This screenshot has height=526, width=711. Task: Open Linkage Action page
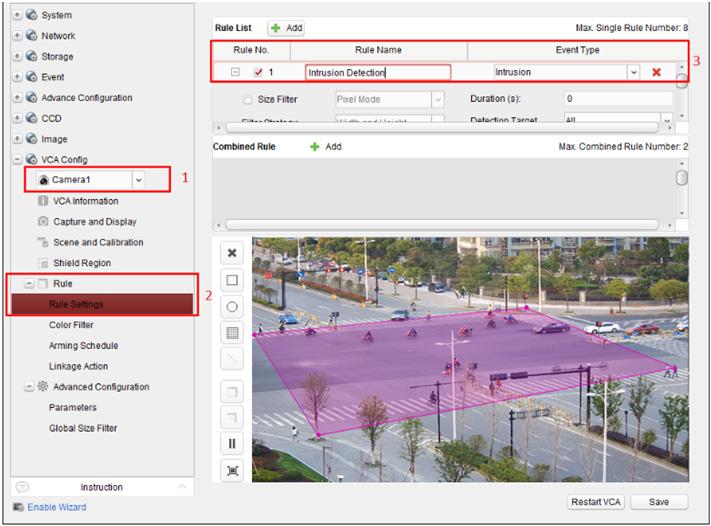click(x=78, y=366)
